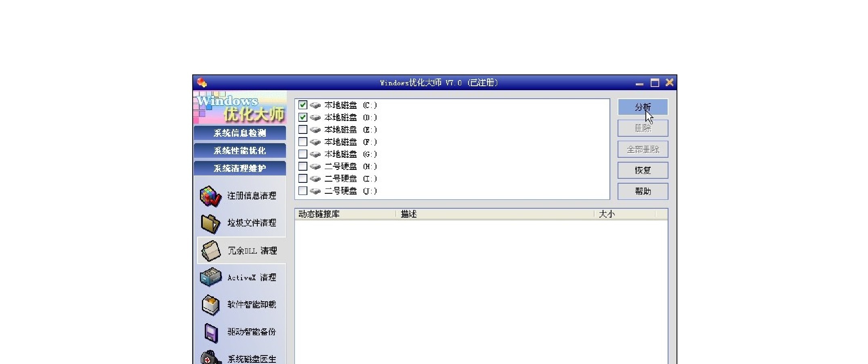Viewport: 868px width, 364px height.
Task: Expand the 系统信息检测 section
Action: pyautogui.click(x=240, y=133)
